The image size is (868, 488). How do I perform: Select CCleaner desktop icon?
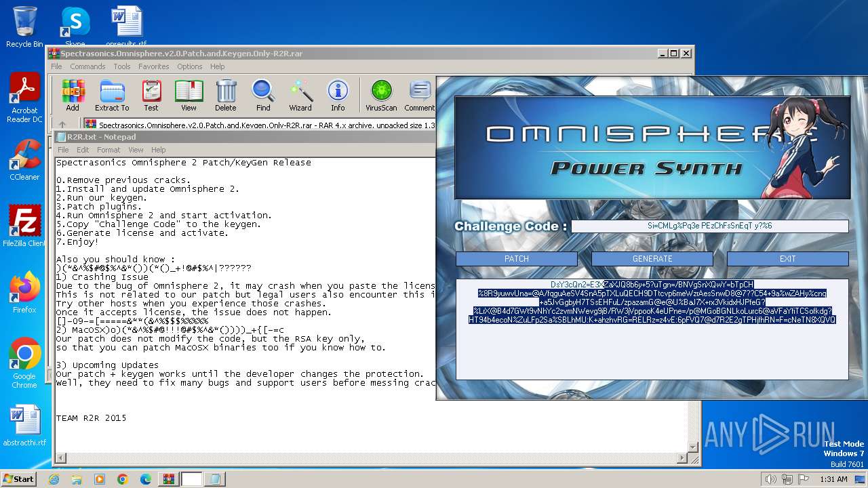click(24, 160)
